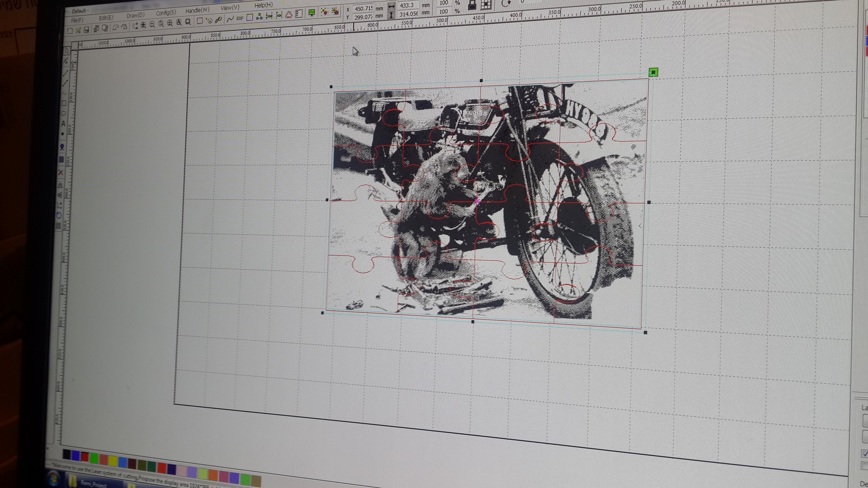Click the Undo arrow icon
The height and width of the screenshot is (488, 868).
pos(115,27)
